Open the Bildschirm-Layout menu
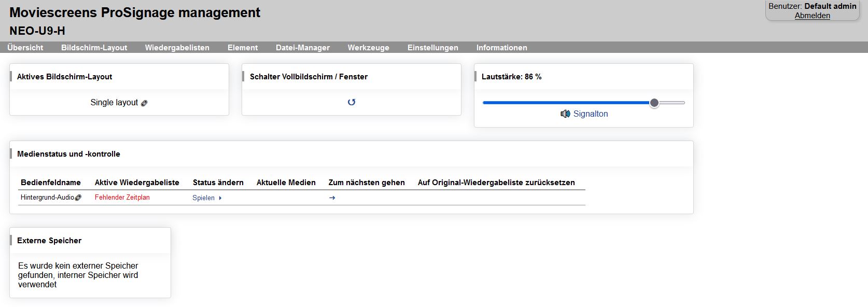 (x=94, y=48)
